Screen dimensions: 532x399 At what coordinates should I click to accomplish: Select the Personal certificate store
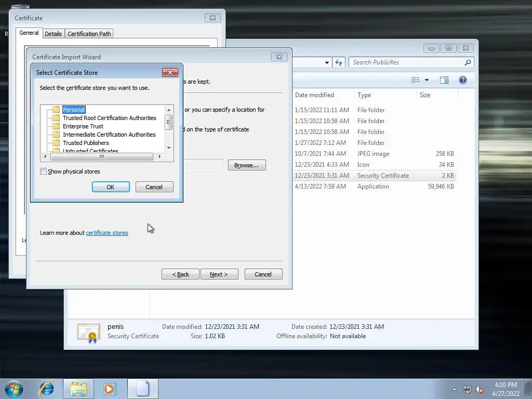[x=74, y=110]
